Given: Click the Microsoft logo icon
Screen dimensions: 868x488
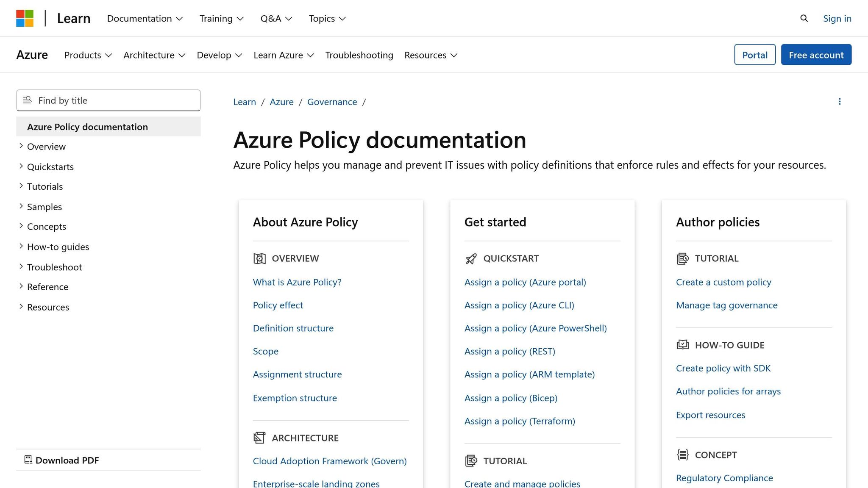Looking at the screenshot, I should [x=24, y=18].
